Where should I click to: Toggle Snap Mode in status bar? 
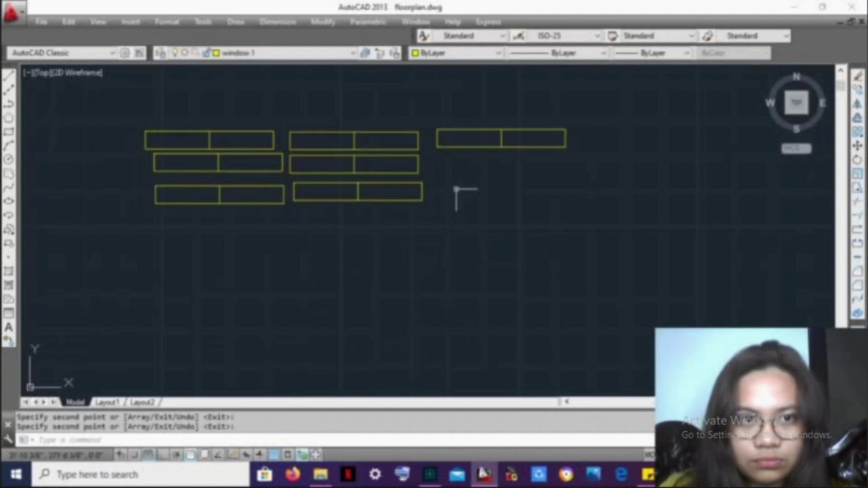tap(134, 455)
